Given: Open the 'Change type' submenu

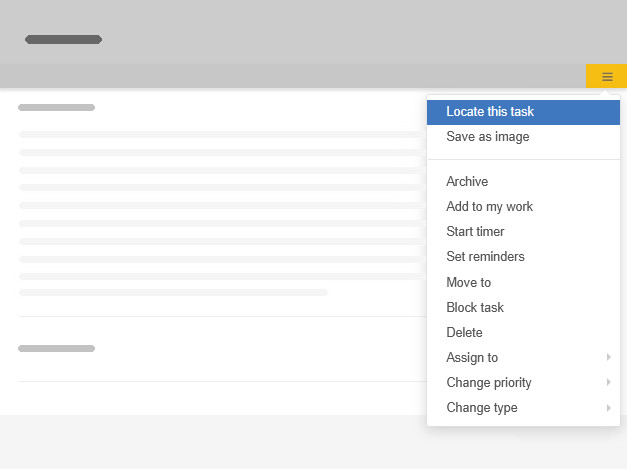Looking at the screenshot, I should pyautogui.click(x=482, y=408).
